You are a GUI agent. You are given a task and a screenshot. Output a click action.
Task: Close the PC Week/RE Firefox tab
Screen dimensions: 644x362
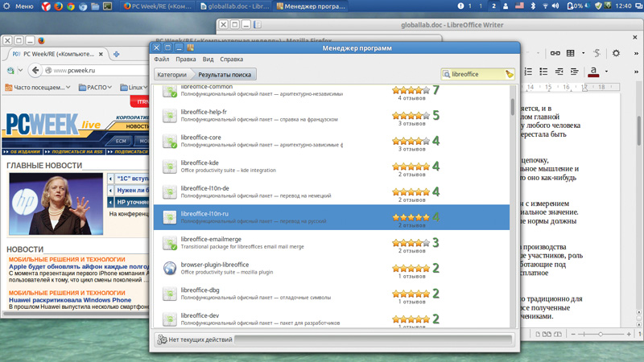coord(101,54)
